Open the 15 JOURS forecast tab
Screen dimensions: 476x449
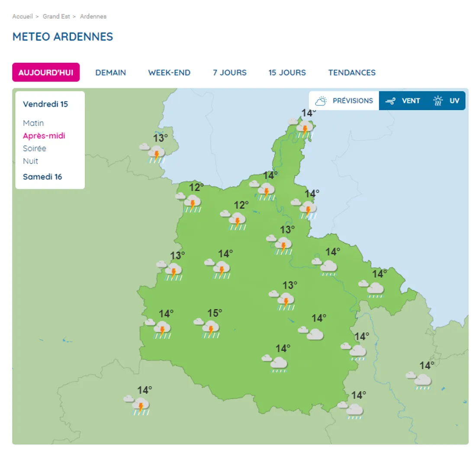click(287, 72)
